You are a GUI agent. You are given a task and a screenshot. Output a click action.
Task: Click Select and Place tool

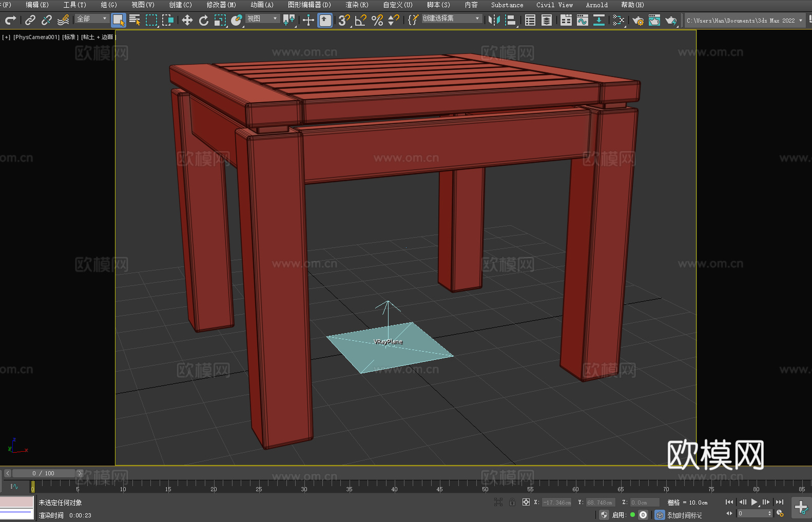pos(236,20)
